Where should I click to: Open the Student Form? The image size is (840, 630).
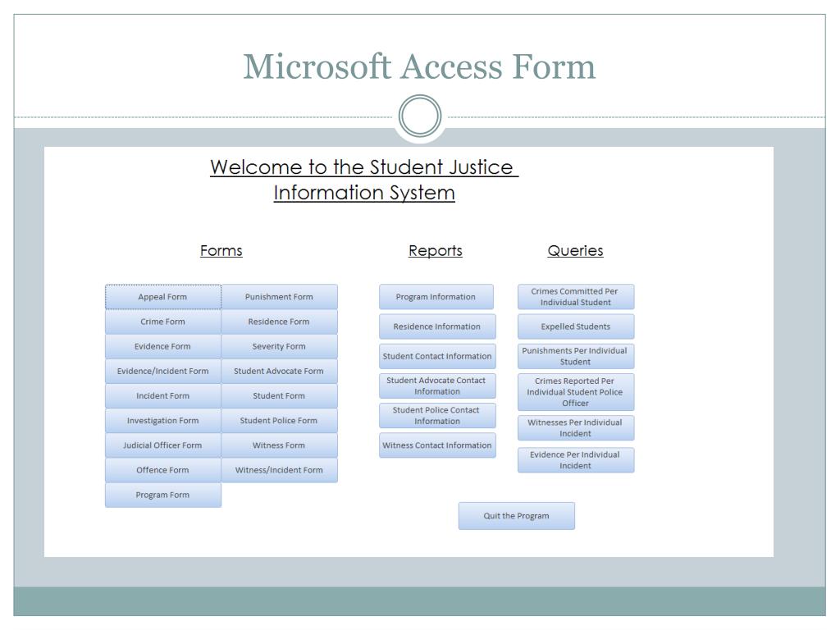279,395
